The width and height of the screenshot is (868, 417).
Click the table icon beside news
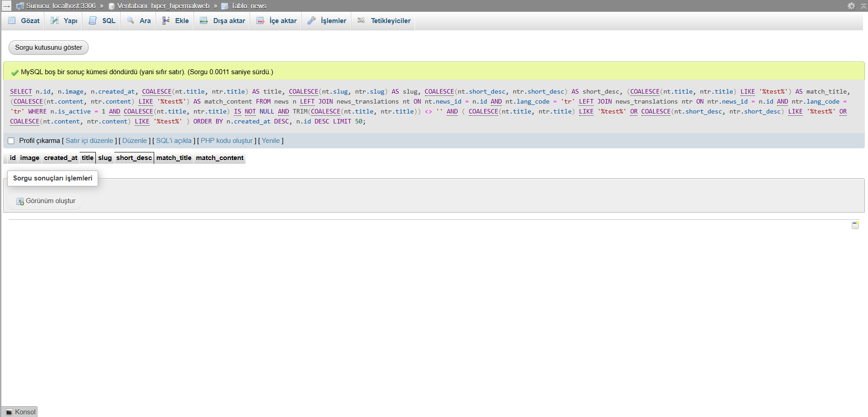[x=225, y=6]
